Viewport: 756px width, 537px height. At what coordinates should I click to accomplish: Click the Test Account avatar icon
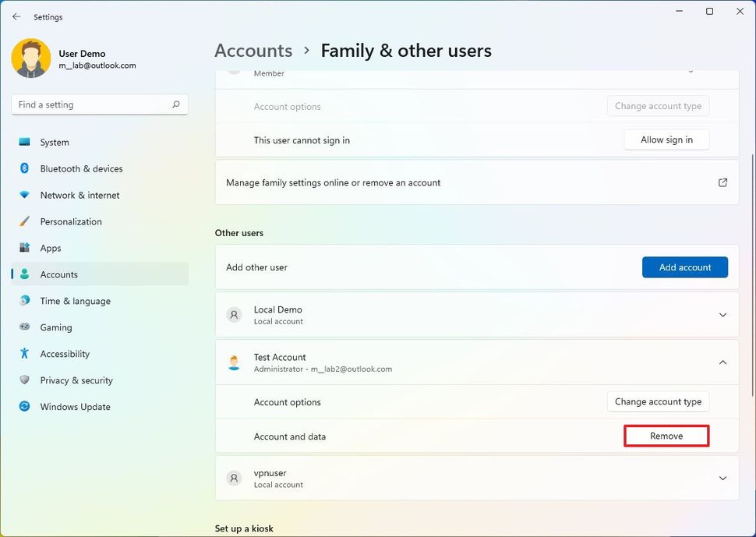pyautogui.click(x=234, y=362)
